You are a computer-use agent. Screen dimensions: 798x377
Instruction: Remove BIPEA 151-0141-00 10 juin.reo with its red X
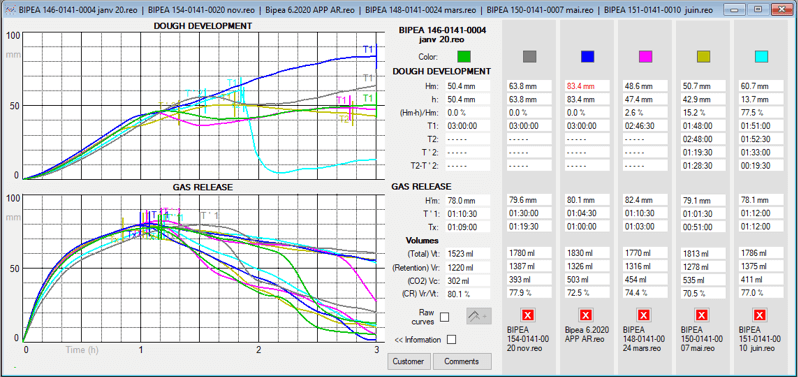point(760,315)
